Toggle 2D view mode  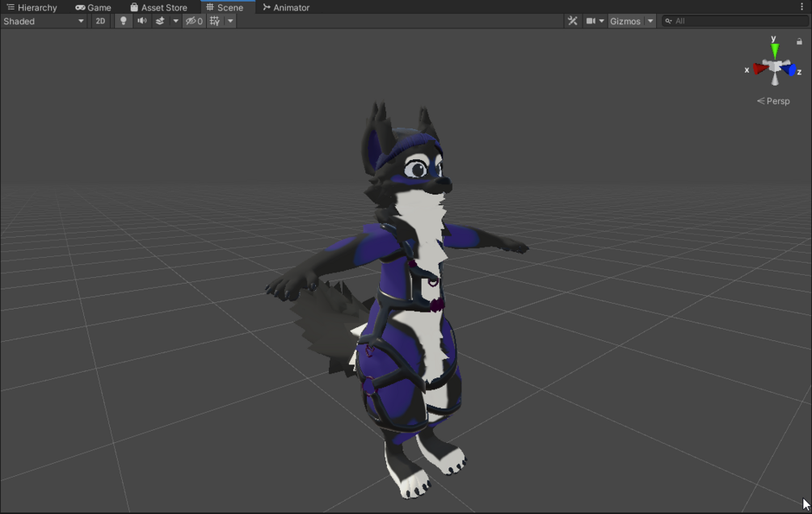click(x=100, y=21)
